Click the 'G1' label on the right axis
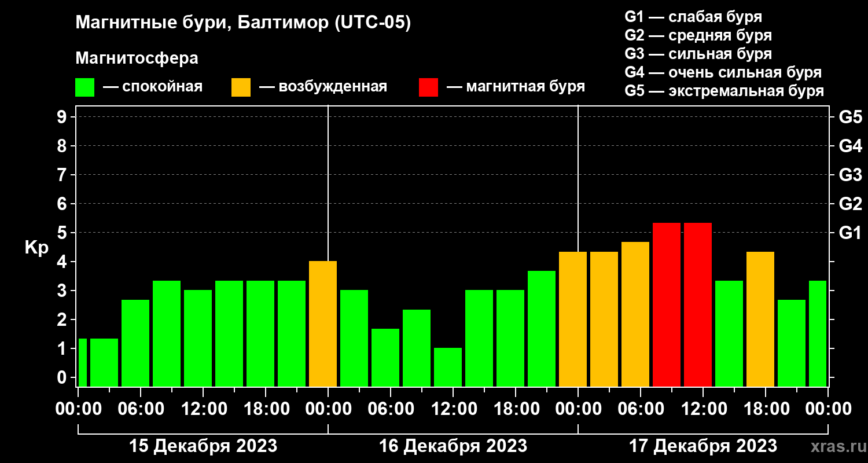This screenshot has width=868, height=463. point(850,233)
